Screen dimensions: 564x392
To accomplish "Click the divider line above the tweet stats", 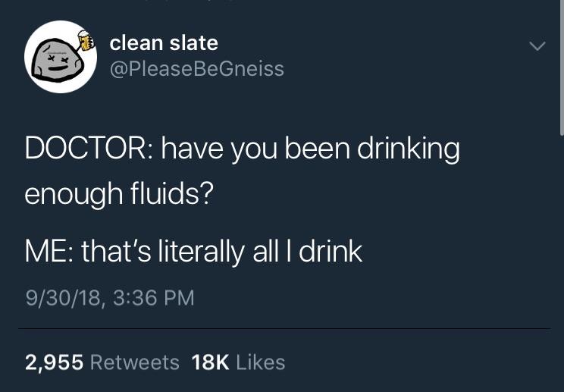I will (x=284, y=328).
